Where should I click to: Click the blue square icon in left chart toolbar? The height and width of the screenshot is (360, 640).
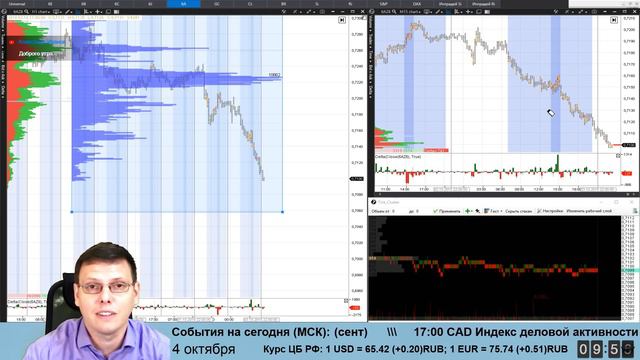coord(78,11)
